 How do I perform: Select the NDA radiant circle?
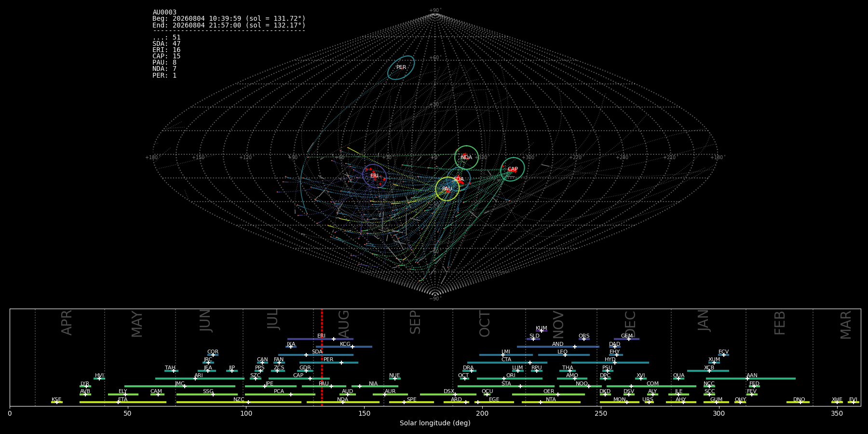pyautogui.click(x=466, y=157)
